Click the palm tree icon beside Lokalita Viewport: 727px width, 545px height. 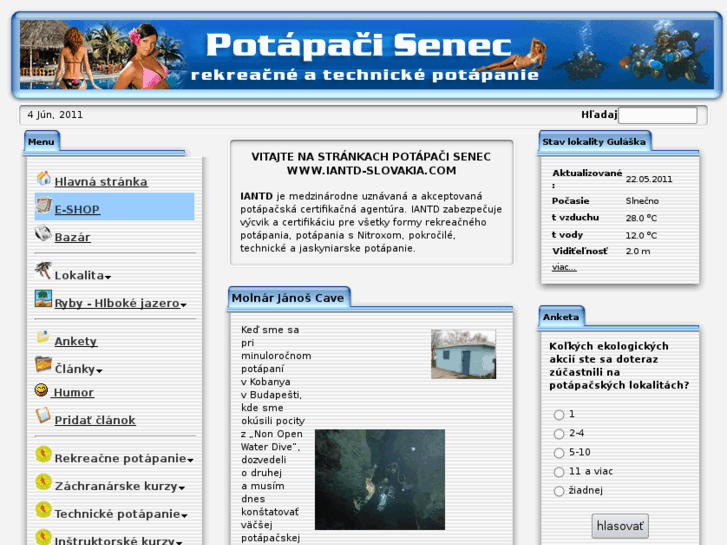click(44, 270)
